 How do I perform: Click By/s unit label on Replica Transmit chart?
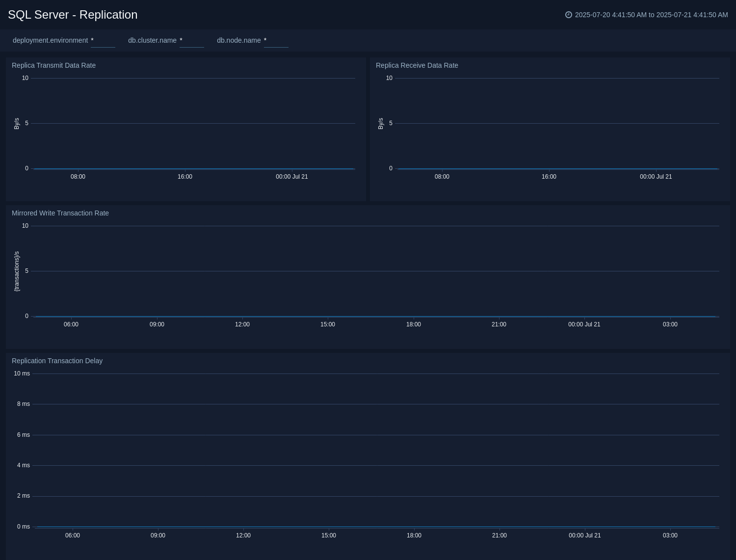(x=17, y=124)
